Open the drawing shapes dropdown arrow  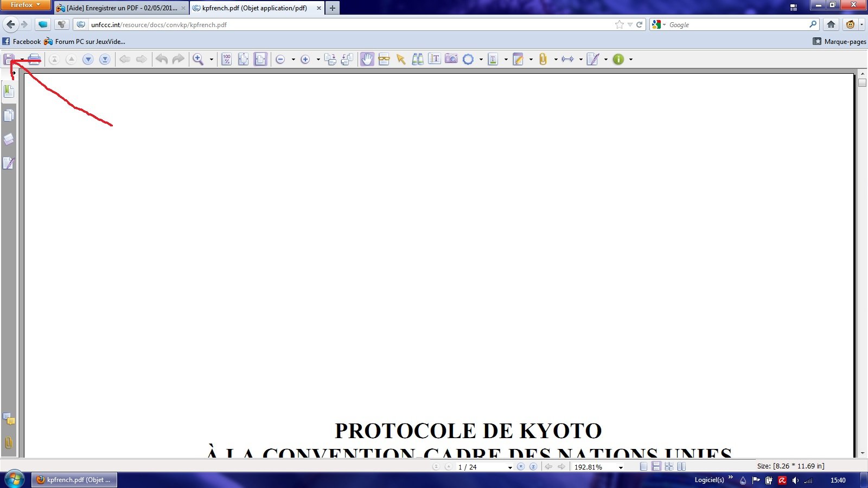(x=481, y=59)
